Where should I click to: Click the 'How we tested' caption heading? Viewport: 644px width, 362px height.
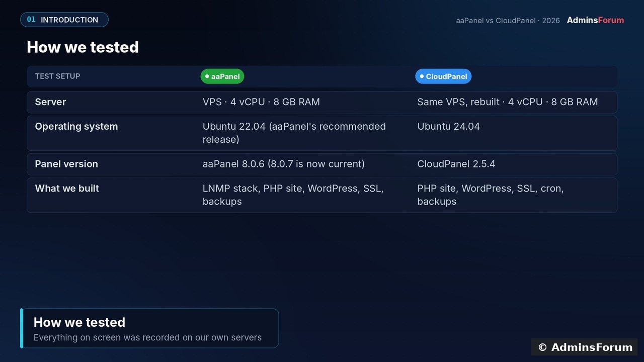pyautogui.click(x=79, y=322)
